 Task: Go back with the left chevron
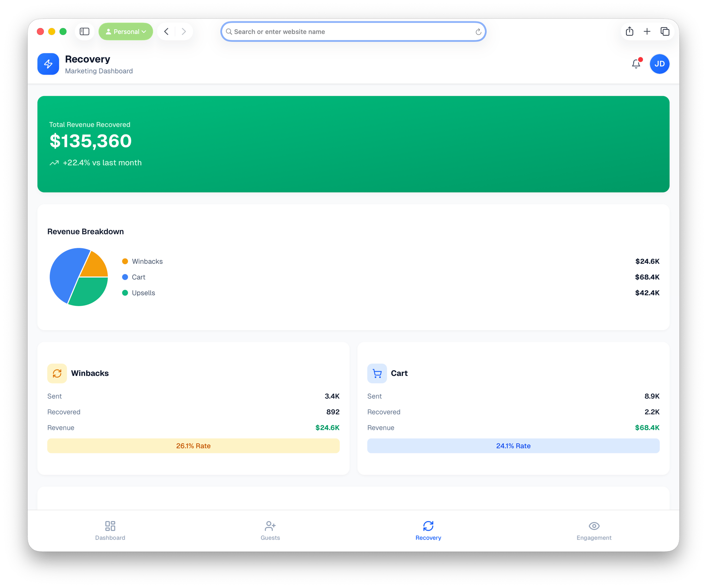point(166,32)
